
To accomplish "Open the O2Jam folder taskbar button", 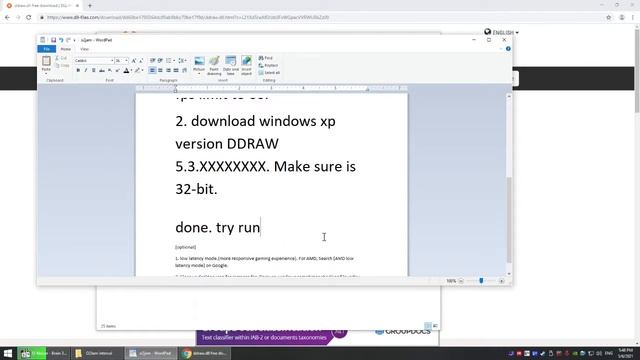I will pyautogui.click(x=98, y=353).
